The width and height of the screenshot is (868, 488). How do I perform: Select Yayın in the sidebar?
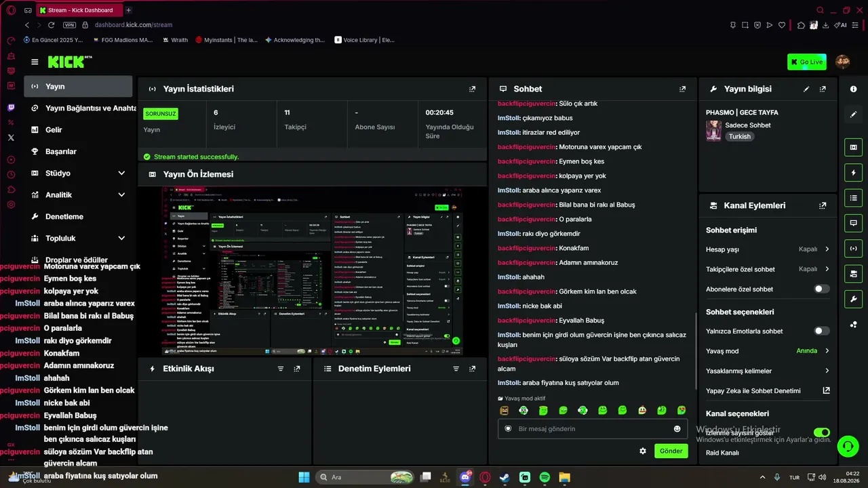(x=78, y=86)
